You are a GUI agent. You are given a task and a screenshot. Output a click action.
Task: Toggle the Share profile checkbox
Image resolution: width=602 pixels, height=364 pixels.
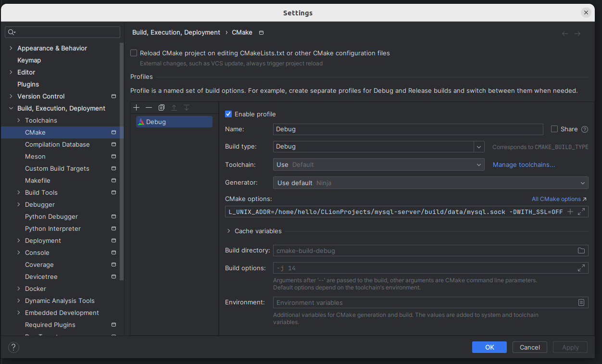(554, 129)
